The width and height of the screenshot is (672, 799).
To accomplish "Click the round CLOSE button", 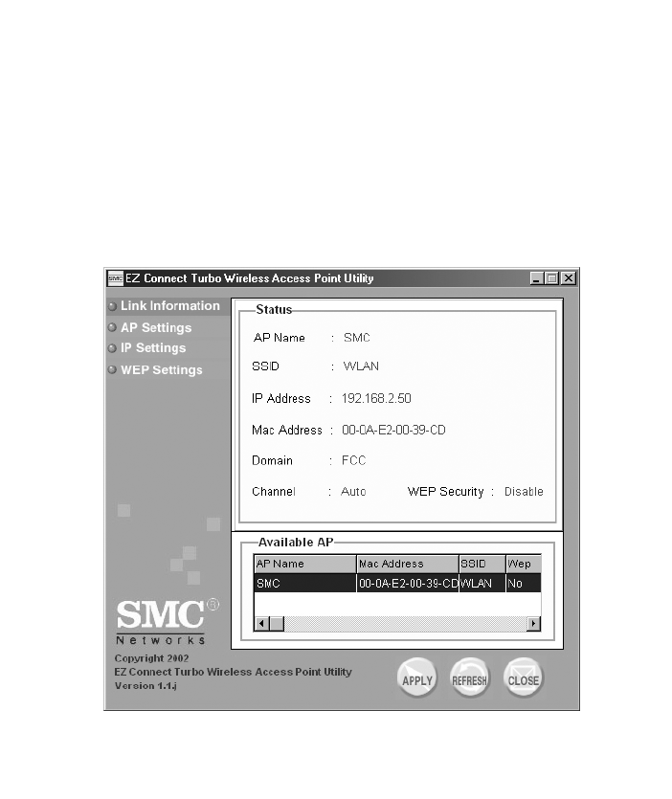I will click(523, 677).
